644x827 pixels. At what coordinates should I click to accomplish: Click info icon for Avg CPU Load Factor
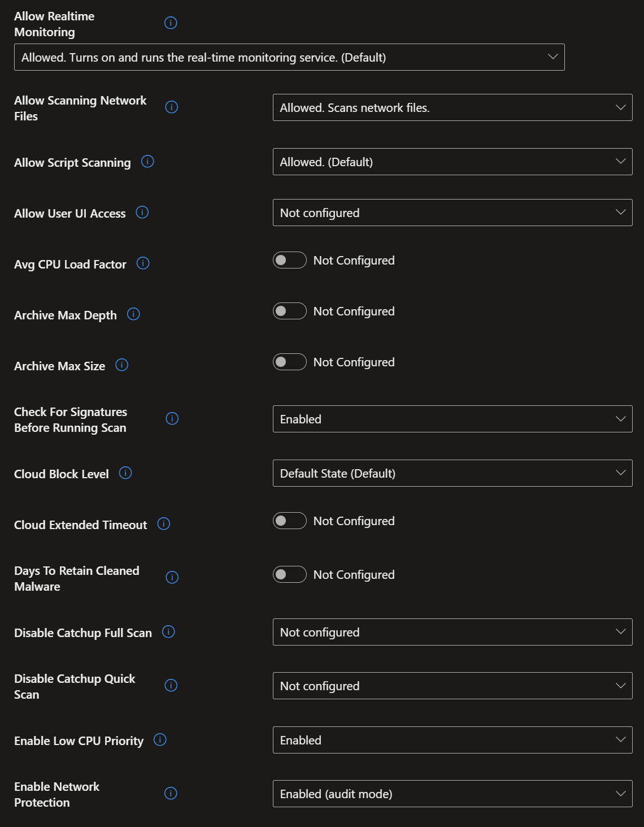[x=143, y=263]
